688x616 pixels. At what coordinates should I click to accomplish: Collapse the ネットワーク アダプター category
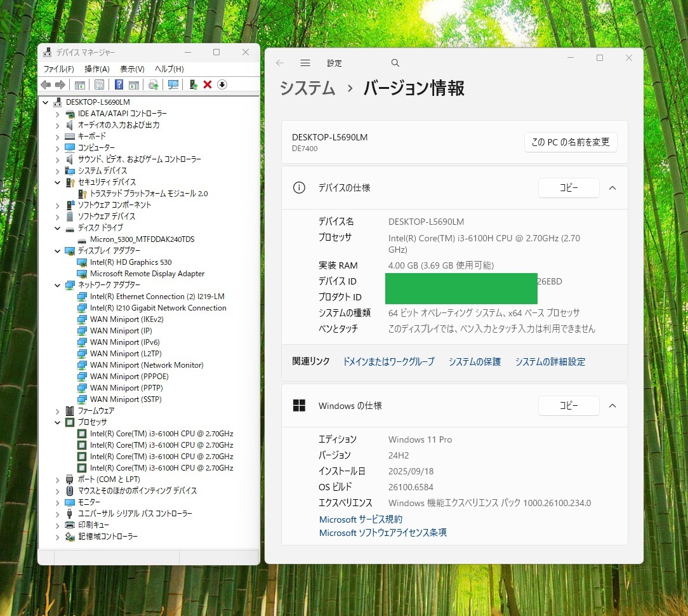coord(58,285)
